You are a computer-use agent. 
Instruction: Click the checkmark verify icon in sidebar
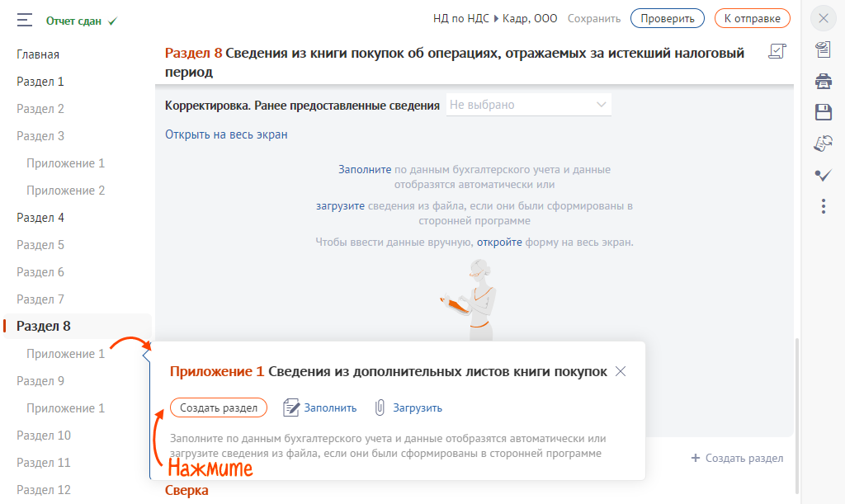(823, 174)
